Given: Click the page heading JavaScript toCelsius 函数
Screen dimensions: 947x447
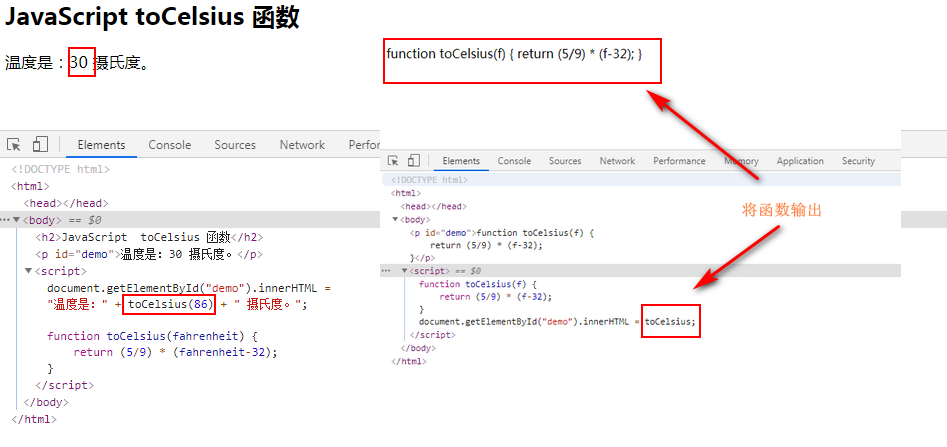Looking at the screenshot, I should 152,18.
